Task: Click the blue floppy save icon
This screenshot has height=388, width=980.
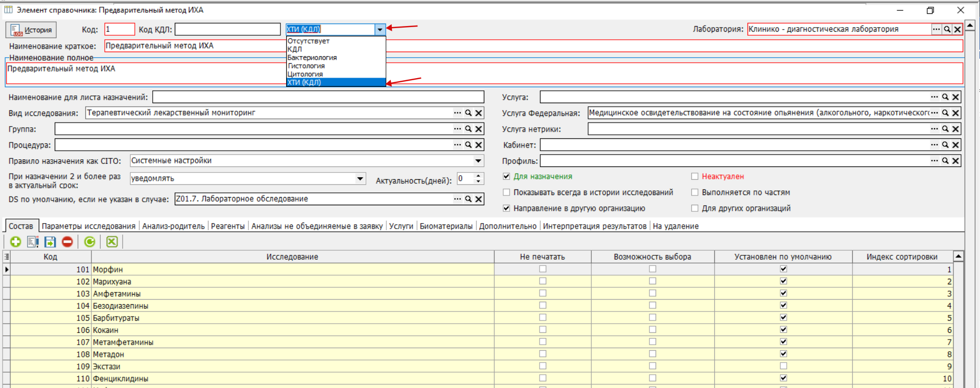Action: [x=50, y=242]
